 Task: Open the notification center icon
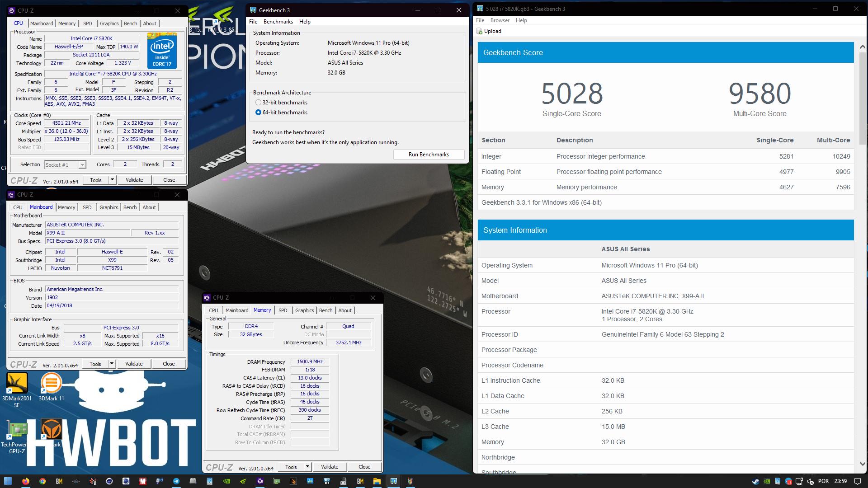tap(858, 481)
